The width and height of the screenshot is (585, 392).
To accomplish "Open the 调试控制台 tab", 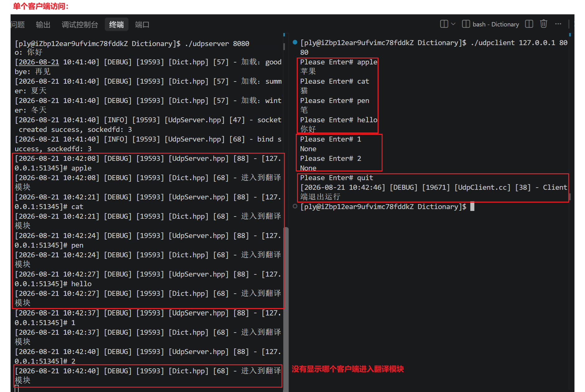I will [80, 25].
